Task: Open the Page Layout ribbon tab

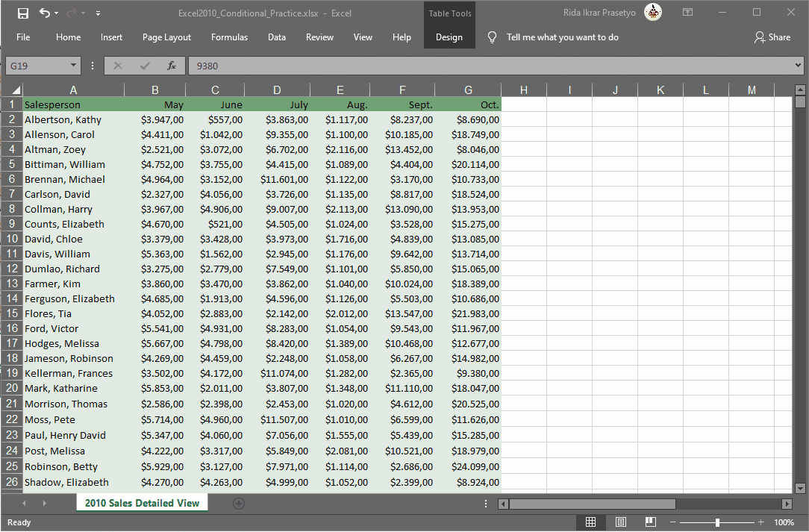Action: (x=166, y=37)
